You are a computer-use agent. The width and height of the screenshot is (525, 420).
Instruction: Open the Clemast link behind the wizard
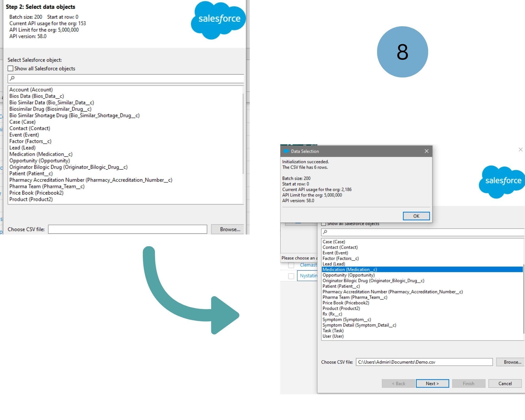coord(308,265)
